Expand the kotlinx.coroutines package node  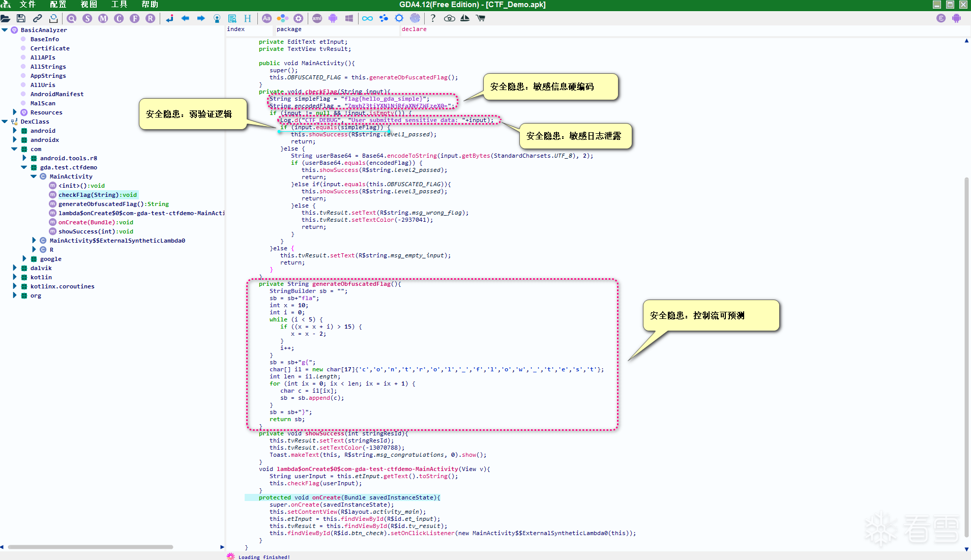coord(14,286)
